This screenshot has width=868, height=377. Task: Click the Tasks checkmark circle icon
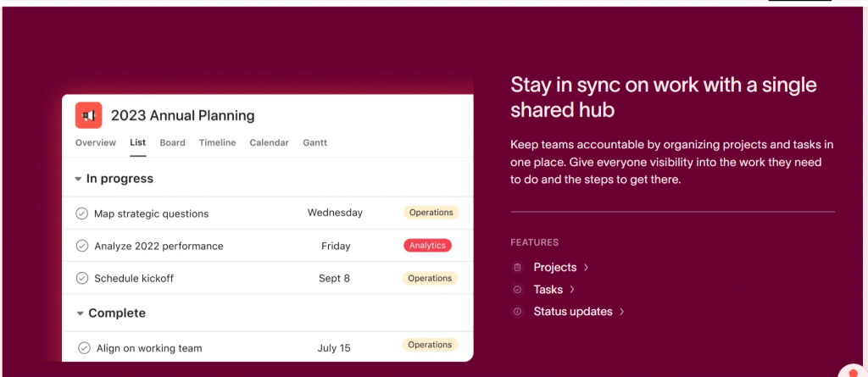click(518, 290)
